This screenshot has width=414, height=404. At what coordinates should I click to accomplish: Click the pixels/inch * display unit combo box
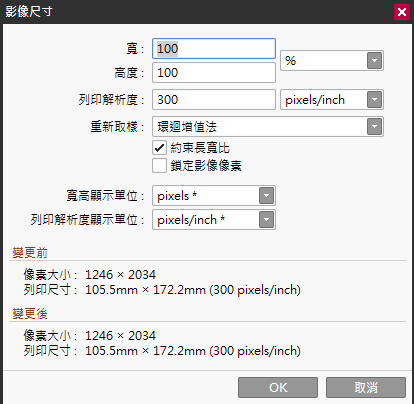tap(214, 220)
